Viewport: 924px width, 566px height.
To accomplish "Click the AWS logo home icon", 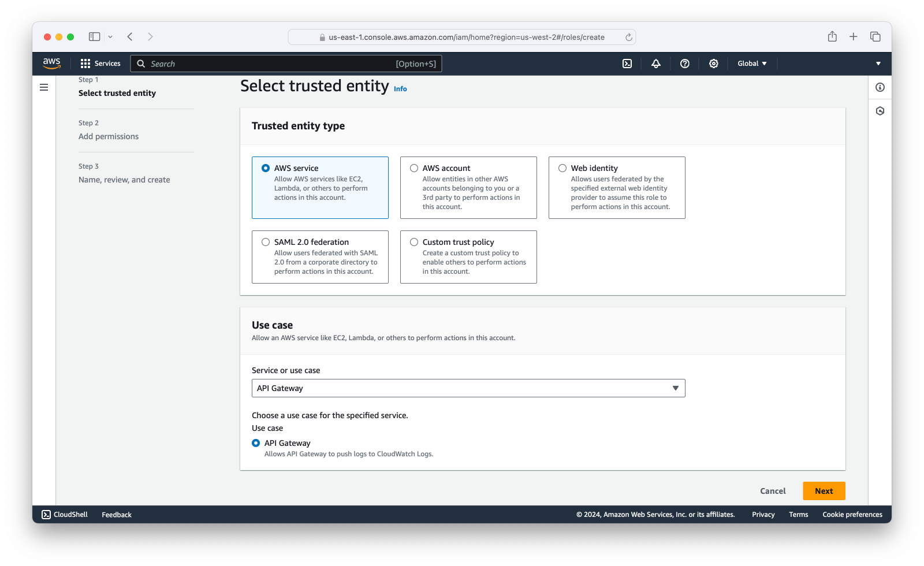I will coord(51,64).
